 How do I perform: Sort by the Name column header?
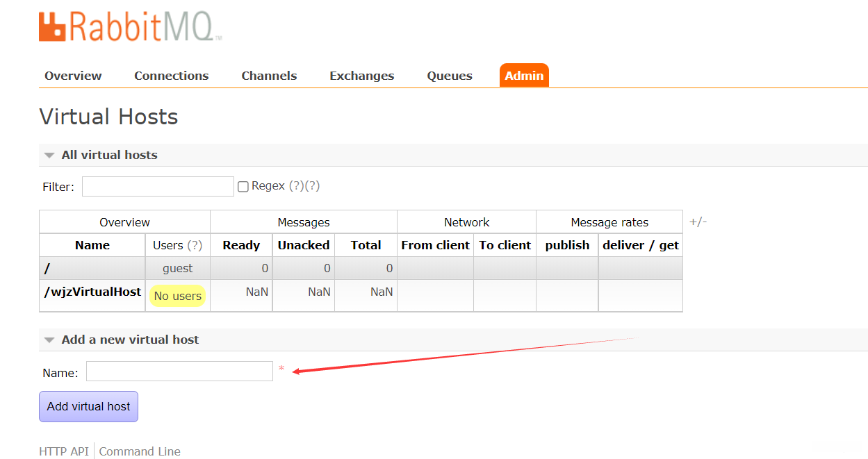92,245
